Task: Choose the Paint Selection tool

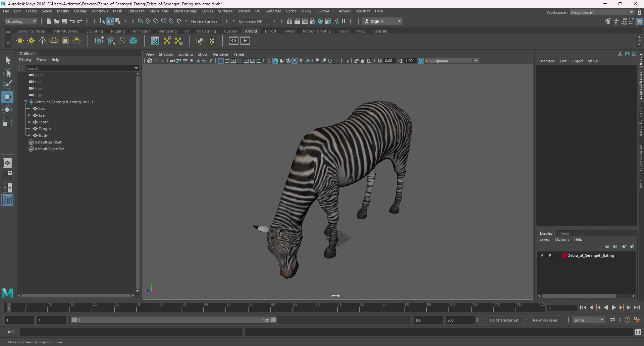Action: pyautogui.click(x=7, y=85)
